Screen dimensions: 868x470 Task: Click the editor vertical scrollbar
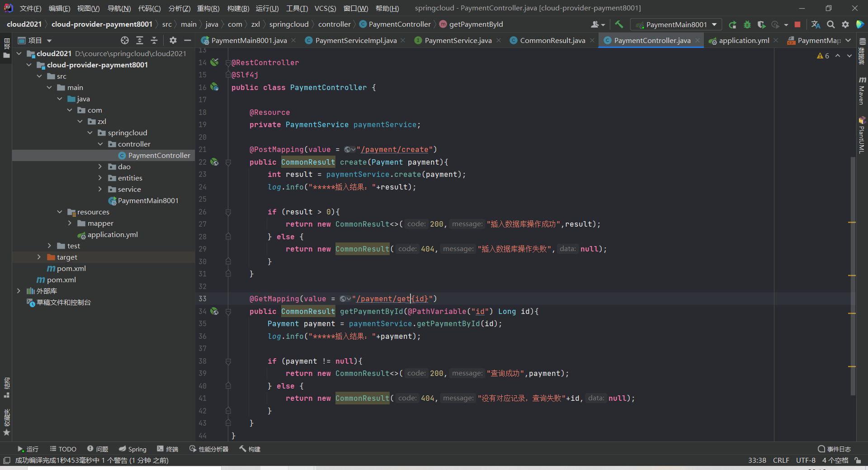point(853,276)
